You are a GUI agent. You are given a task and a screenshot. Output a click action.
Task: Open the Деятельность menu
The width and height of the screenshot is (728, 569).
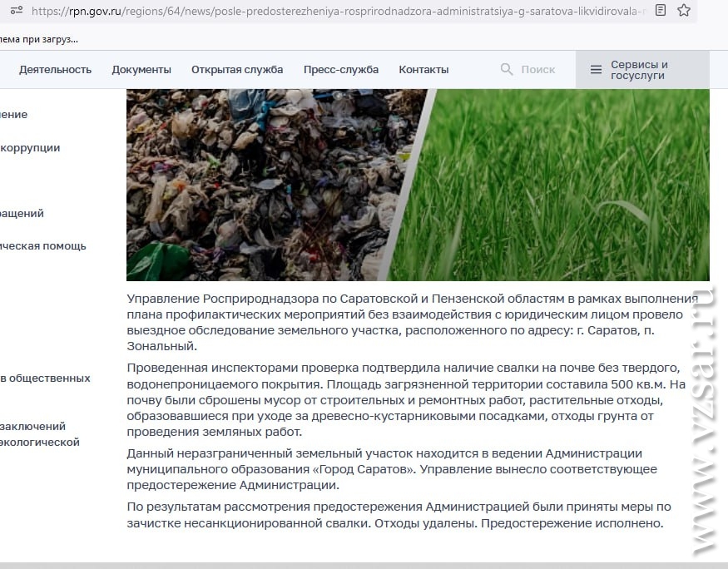point(55,70)
